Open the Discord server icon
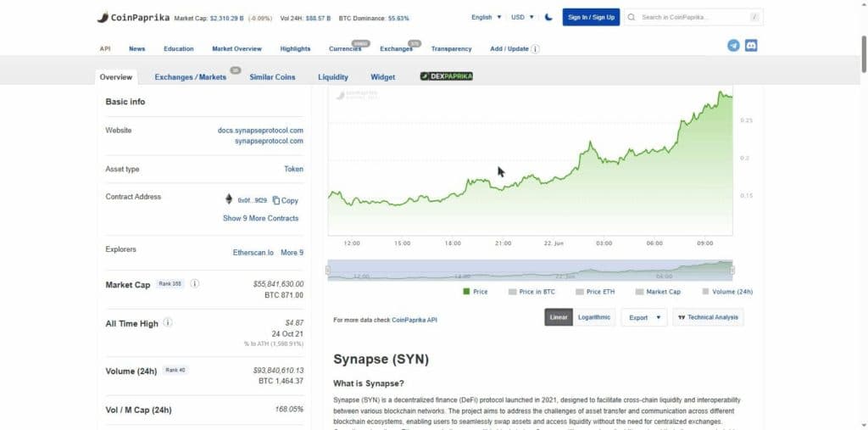The width and height of the screenshot is (868, 430). click(x=751, y=46)
